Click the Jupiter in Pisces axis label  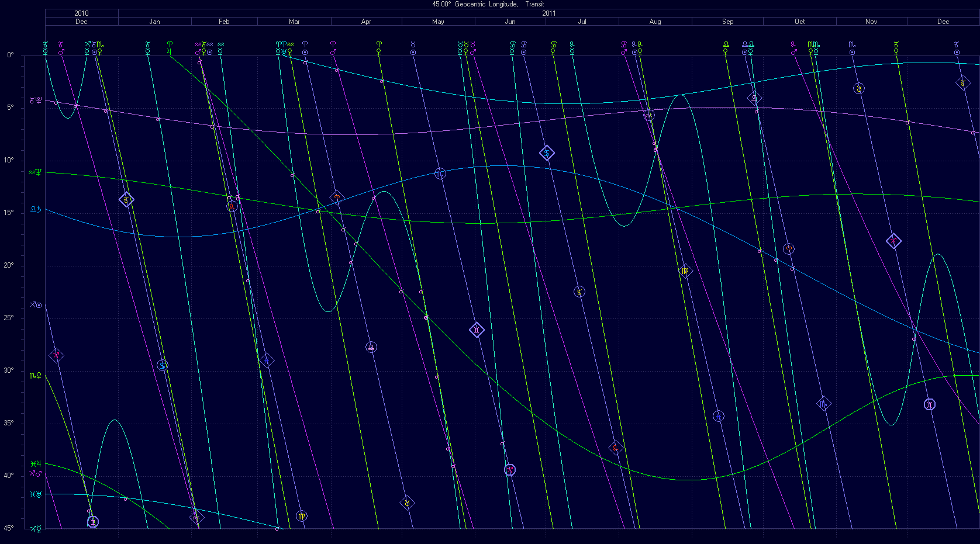pos(36,464)
